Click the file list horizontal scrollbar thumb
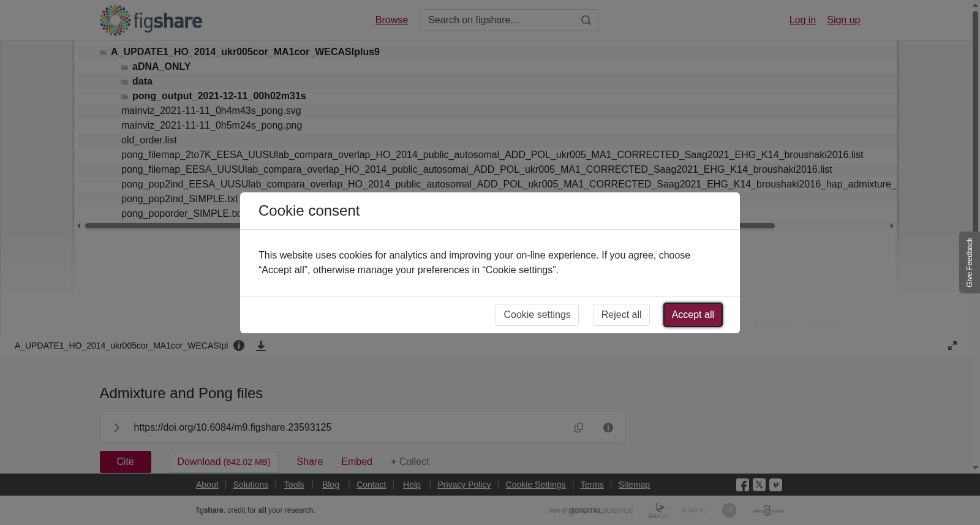980x525 pixels. coord(430,225)
